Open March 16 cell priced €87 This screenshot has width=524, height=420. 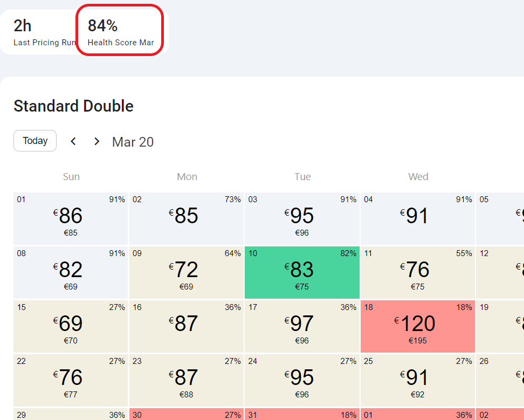[187, 326]
